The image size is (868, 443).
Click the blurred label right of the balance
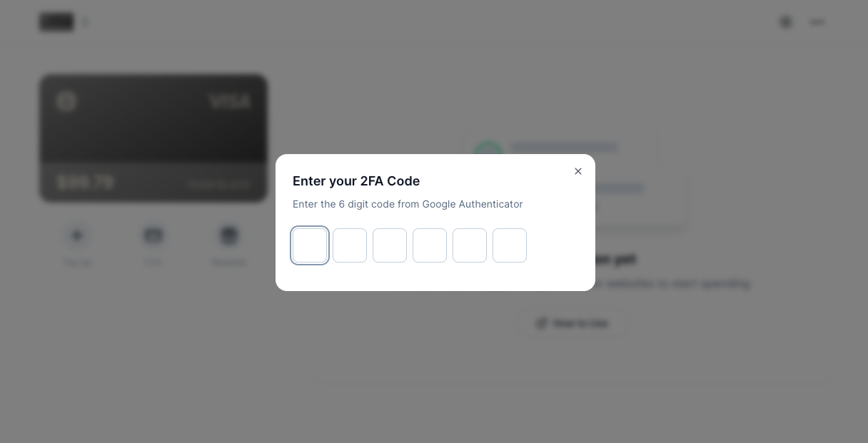point(218,184)
